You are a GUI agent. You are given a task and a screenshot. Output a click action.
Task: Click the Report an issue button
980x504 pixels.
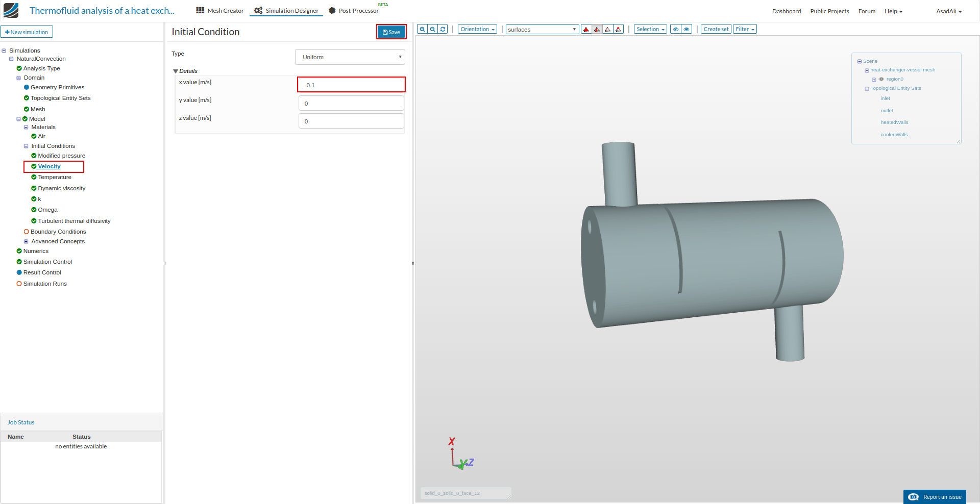pyautogui.click(x=935, y=497)
